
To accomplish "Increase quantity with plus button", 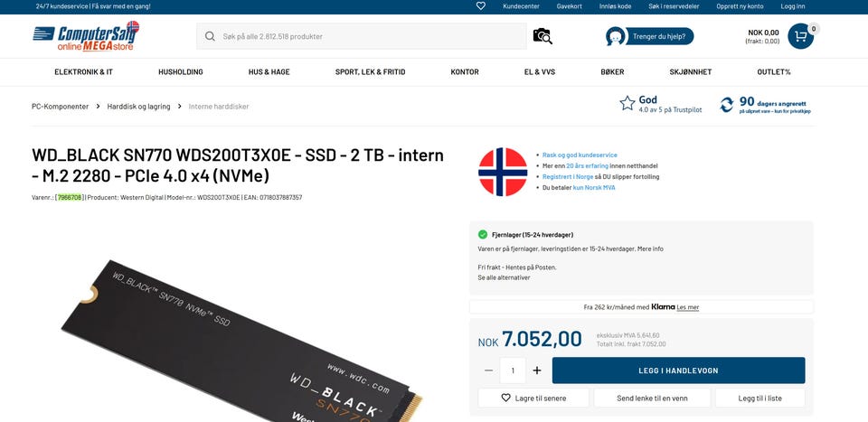I will 537,370.
